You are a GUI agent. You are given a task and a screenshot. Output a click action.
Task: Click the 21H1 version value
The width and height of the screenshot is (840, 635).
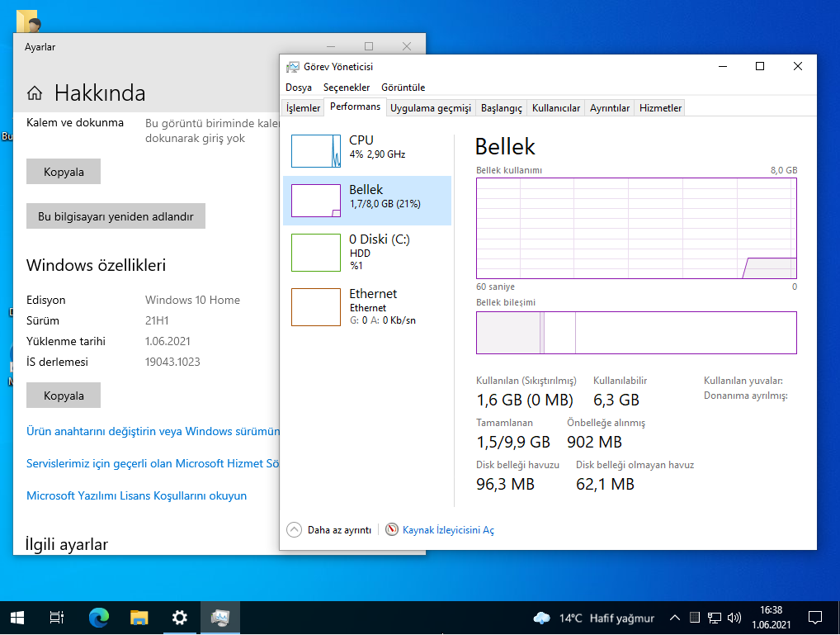(157, 320)
